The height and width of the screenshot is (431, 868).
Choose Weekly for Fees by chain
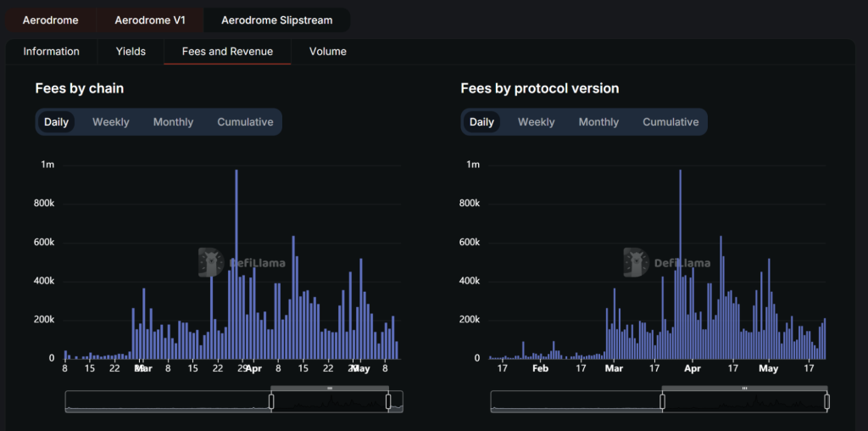[x=111, y=122]
